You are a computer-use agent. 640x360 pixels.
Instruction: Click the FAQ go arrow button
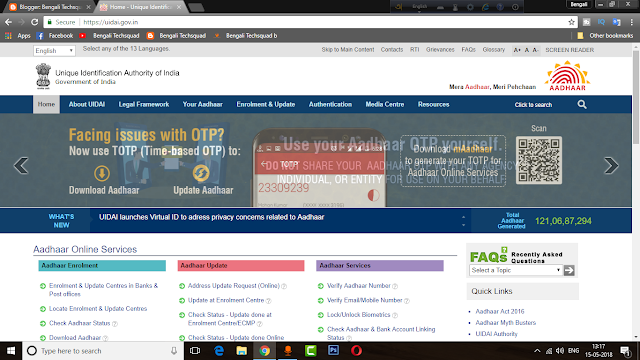[569, 270]
